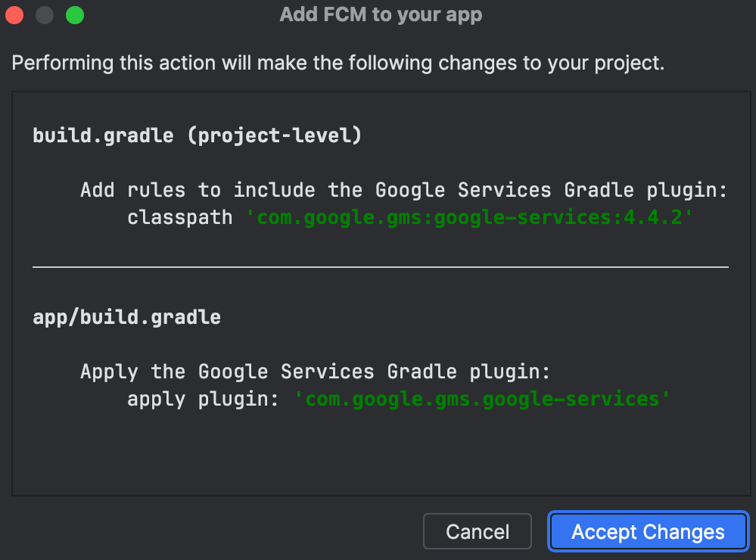This screenshot has width=756, height=560.
Task: Click the horizontal divider between gradle sections
Action: 381,266
